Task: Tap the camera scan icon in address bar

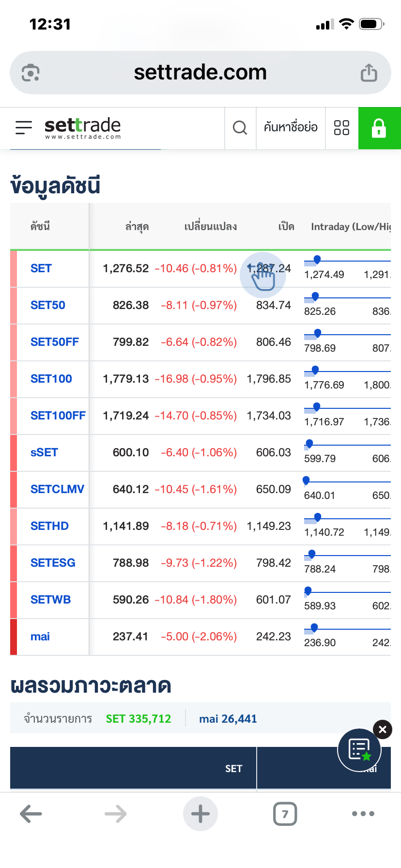Action: [31, 73]
